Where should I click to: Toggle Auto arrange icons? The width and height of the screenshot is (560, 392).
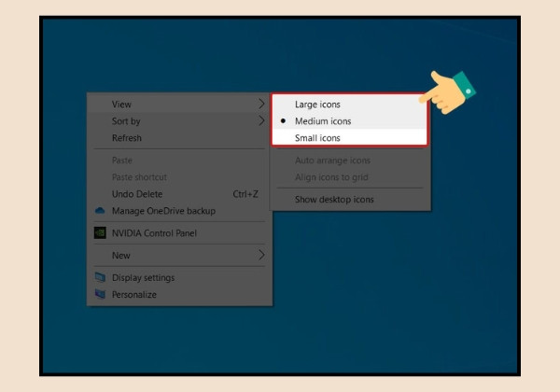(350, 161)
